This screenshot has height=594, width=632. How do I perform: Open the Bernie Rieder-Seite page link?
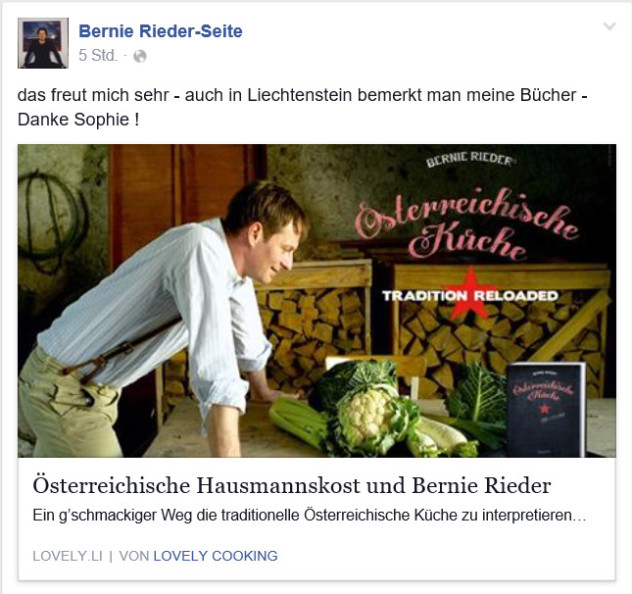tap(160, 31)
